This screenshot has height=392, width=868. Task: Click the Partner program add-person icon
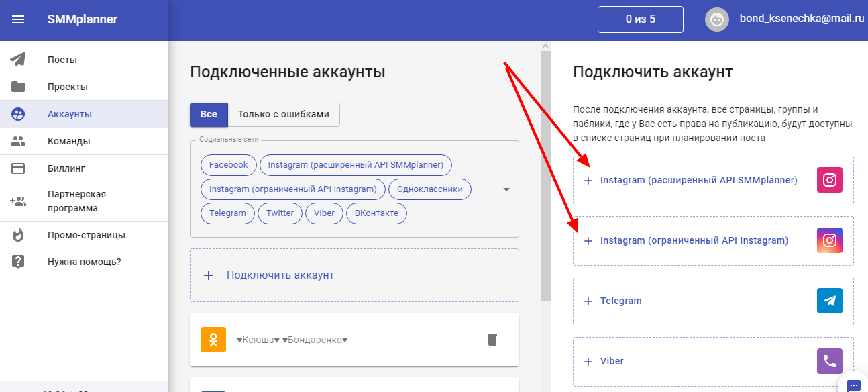pos(18,201)
